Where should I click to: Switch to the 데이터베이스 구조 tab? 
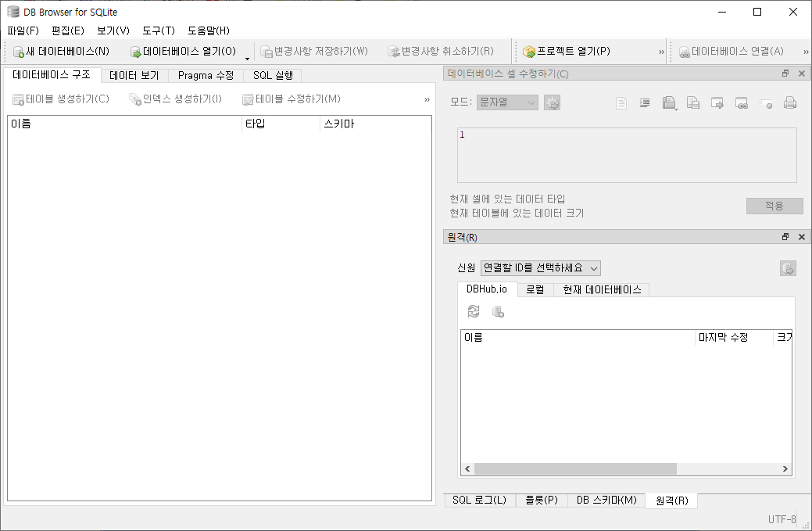tap(52, 74)
